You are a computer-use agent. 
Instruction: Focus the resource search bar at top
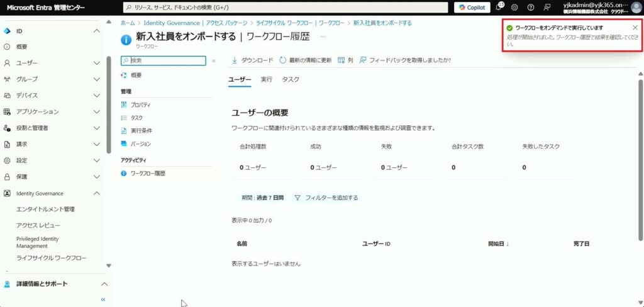pyautogui.click(x=286, y=8)
